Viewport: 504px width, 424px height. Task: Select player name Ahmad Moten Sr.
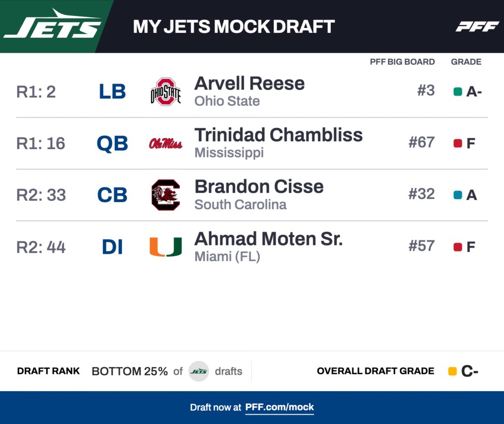(268, 239)
